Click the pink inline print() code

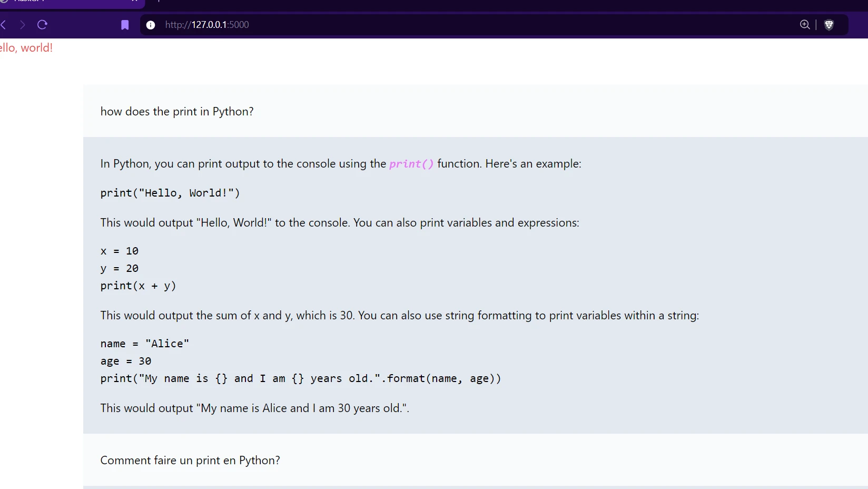click(x=411, y=164)
